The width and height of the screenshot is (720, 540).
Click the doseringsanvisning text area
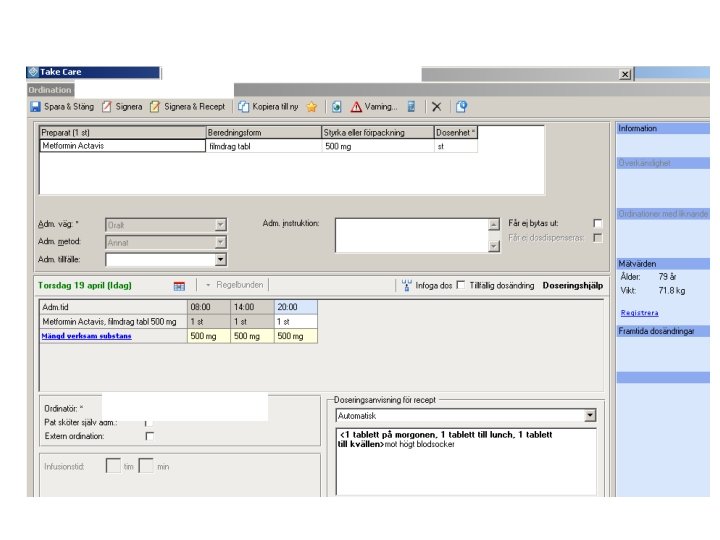(x=466, y=461)
